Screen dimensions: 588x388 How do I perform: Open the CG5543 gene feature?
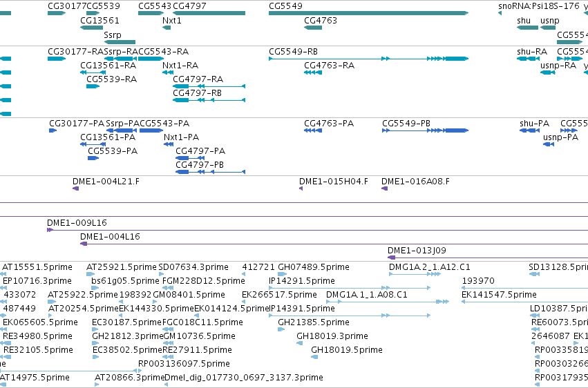coord(151,13)
